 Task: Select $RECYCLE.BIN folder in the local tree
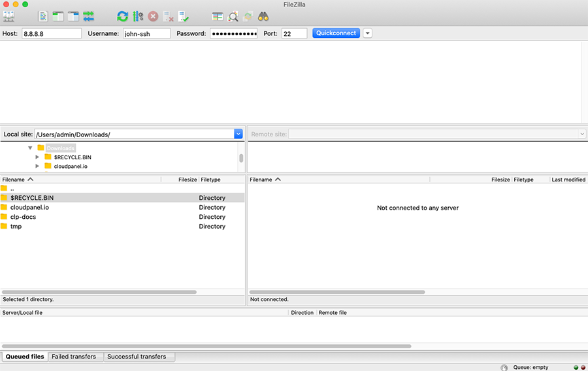(x=73, y=157)
